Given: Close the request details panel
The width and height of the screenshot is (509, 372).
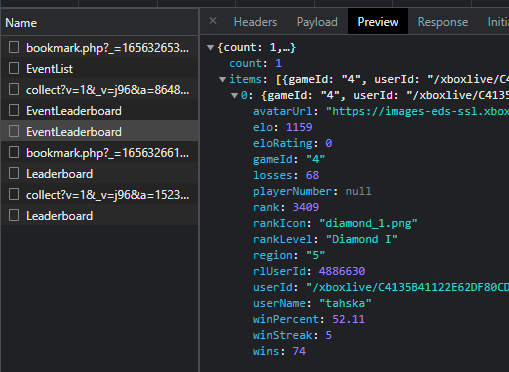Looking at the screenshot, I should [213, 21].
